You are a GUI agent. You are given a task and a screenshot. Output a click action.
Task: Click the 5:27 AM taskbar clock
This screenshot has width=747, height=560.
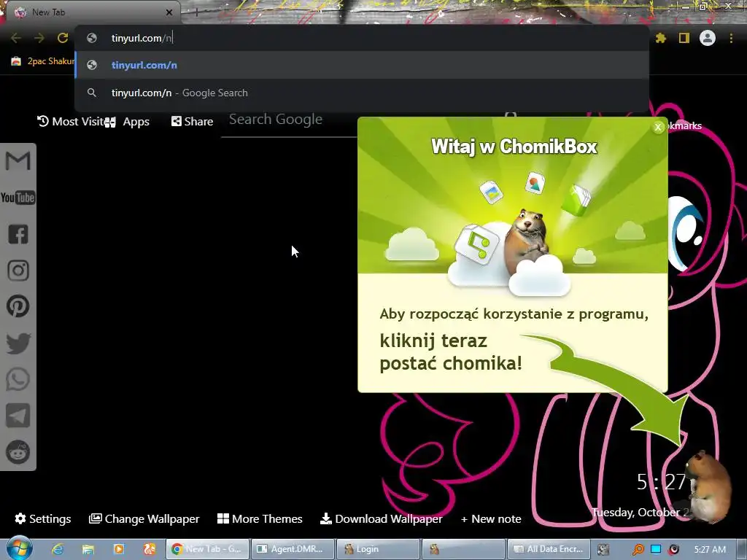click(710, 550)
